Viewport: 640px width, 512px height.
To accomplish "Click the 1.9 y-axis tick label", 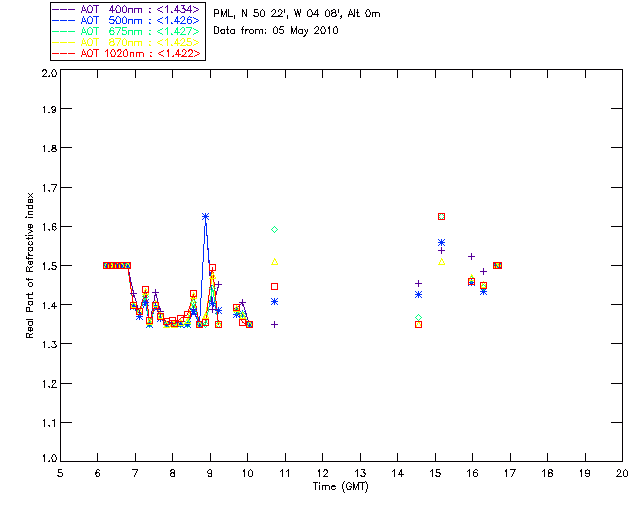I will click(x=49, y=109).
